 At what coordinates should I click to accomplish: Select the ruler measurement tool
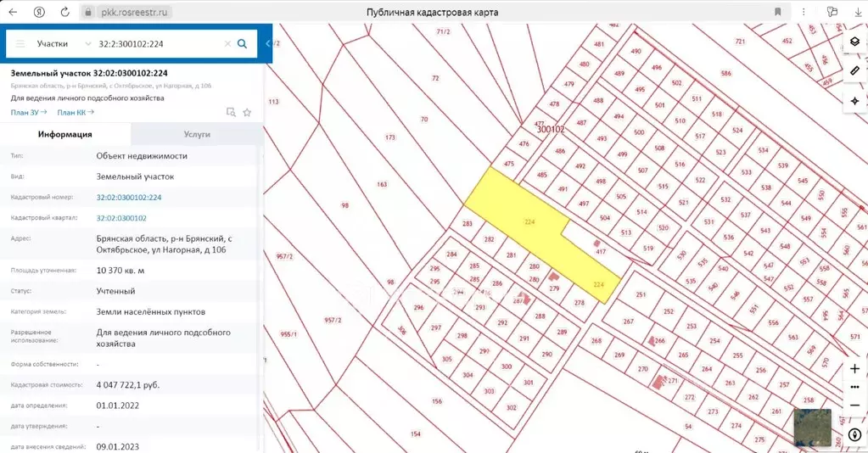pos(854,71)
